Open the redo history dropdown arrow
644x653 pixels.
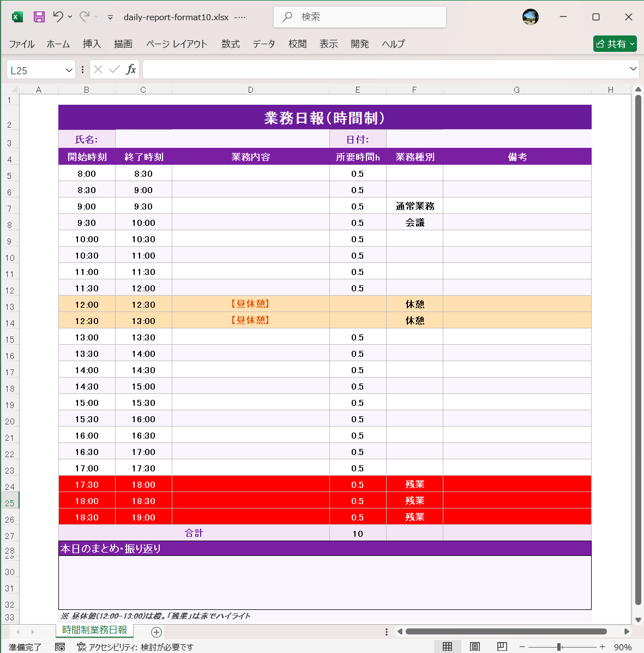click(96, 17)
